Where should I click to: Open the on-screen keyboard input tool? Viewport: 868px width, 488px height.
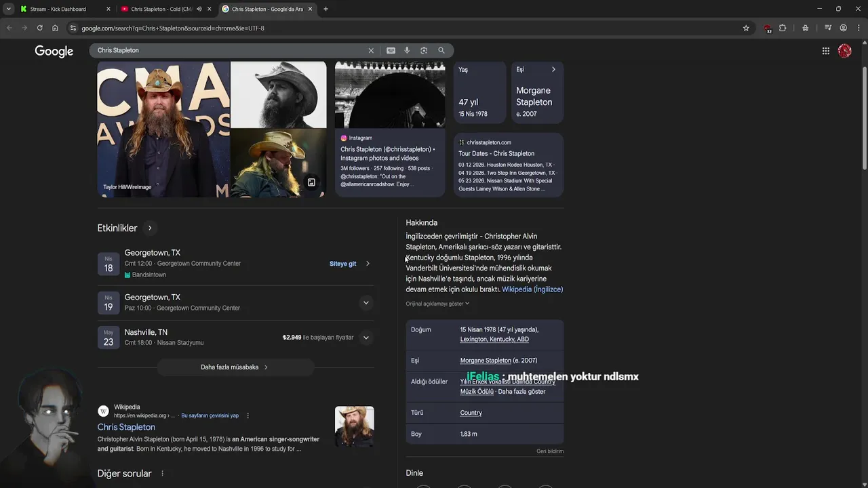coord(391,50)
